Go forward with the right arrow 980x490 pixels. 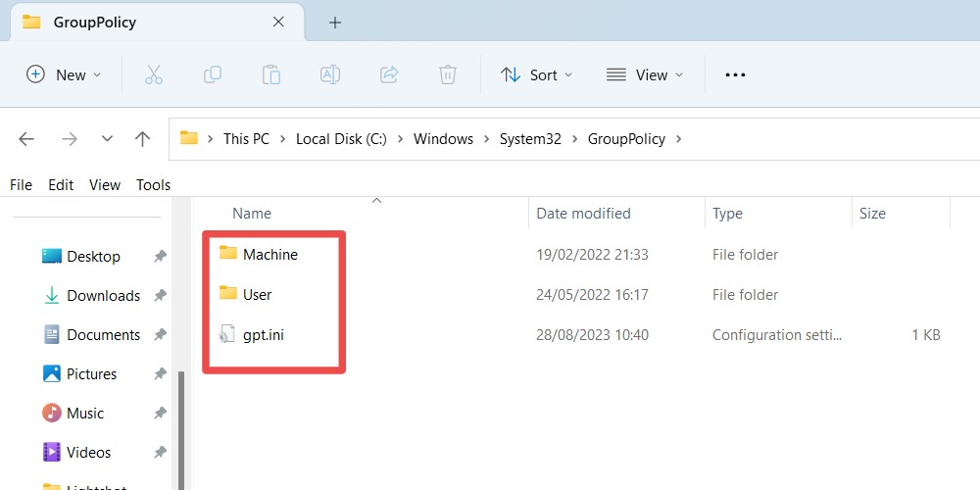[x=70, y=139]
